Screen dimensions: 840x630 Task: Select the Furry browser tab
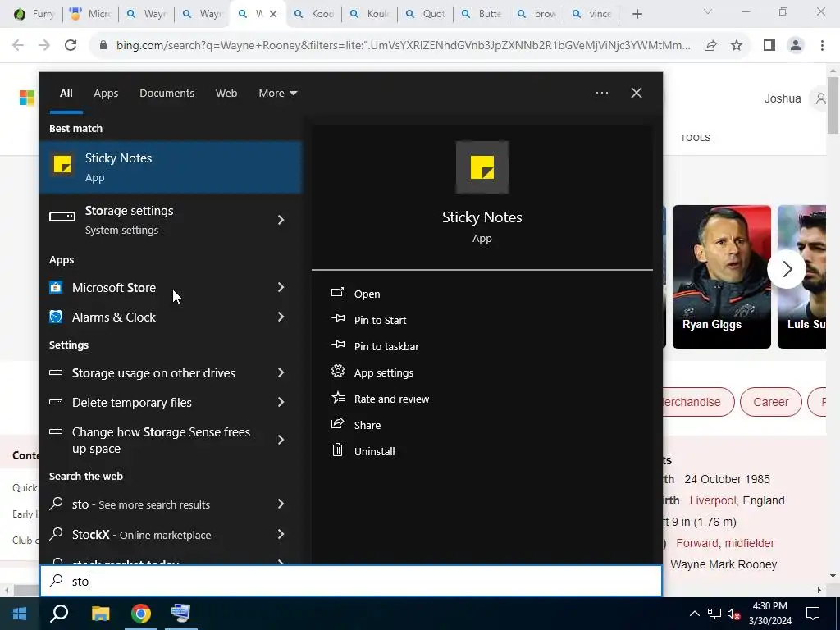coord(34,14)
